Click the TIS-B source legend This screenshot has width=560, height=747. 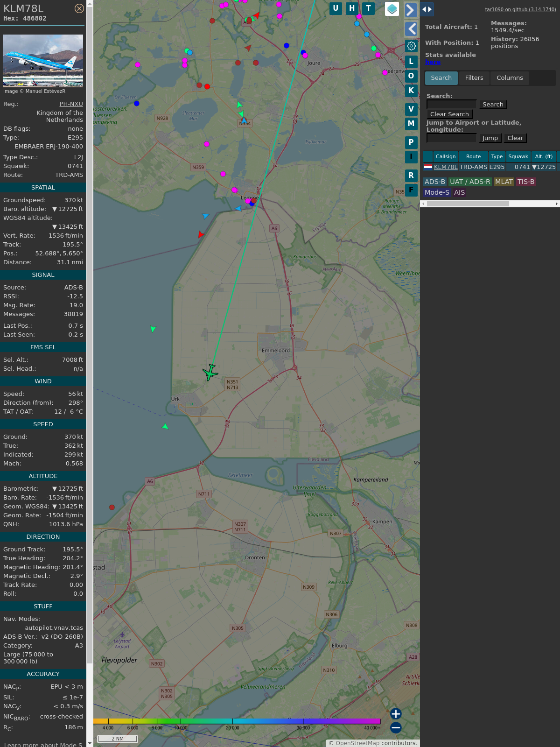tap(525, 182)
